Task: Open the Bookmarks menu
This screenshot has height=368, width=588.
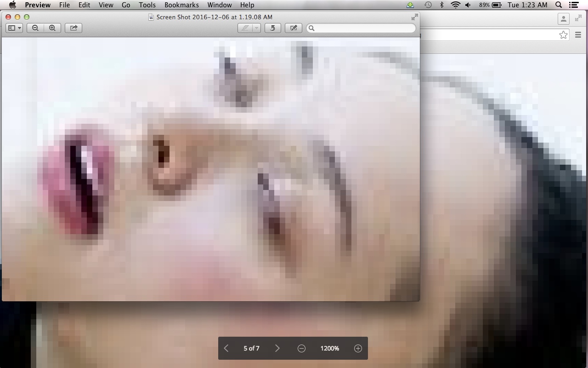Action: point(181,5)
